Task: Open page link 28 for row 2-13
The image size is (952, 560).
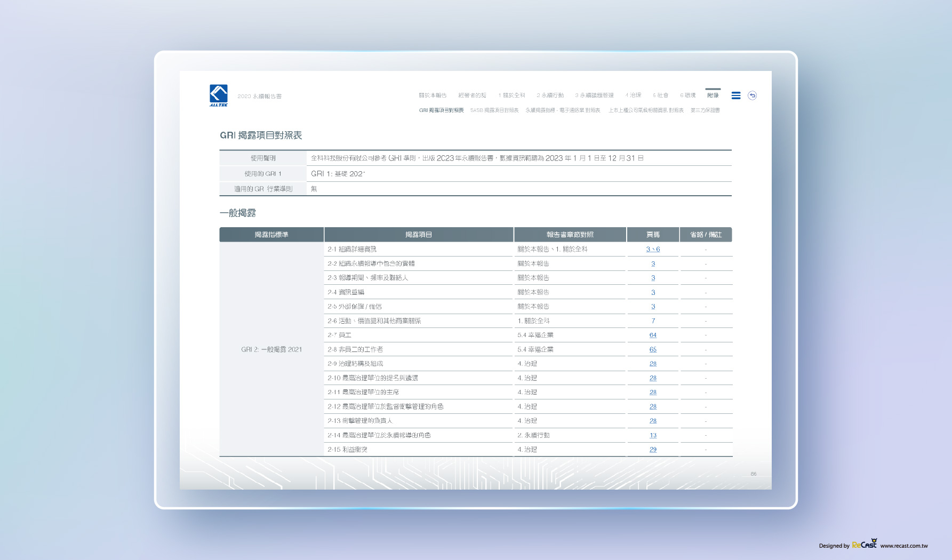Action: [x=653, y=421]
